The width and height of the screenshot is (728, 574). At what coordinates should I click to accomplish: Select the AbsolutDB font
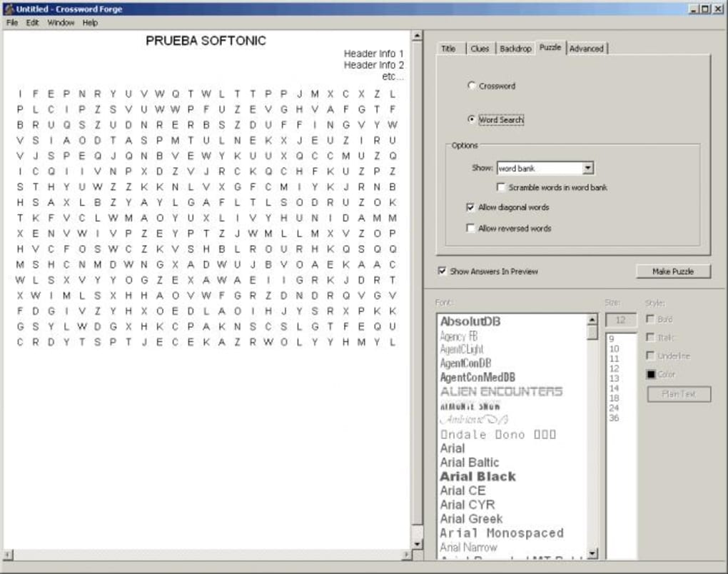[470, 321]
